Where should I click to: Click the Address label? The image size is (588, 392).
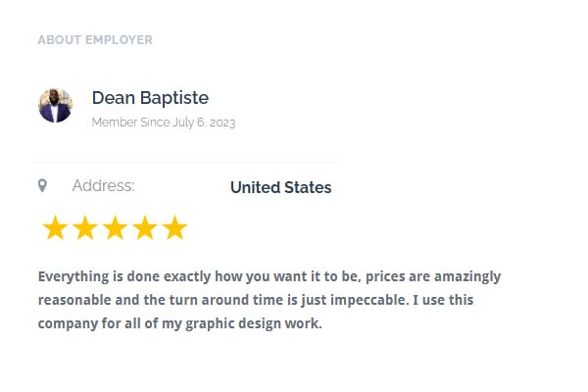point(103,185)
